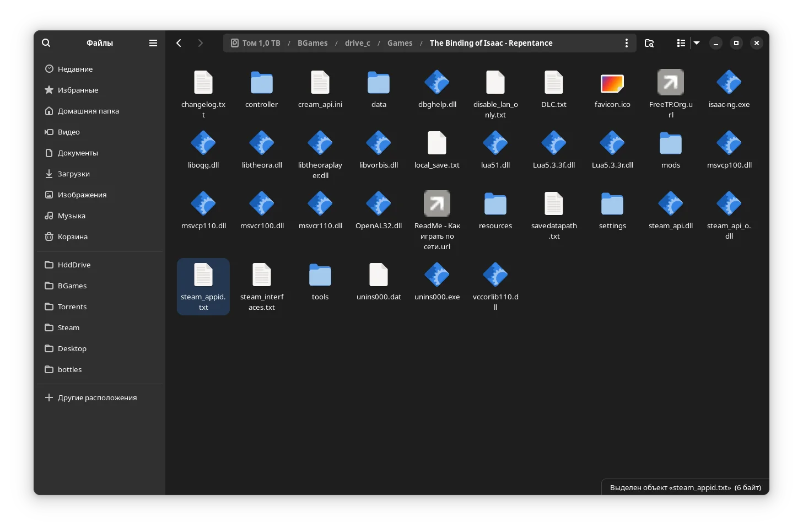Expand Другие расположения in sidebar

97,397
